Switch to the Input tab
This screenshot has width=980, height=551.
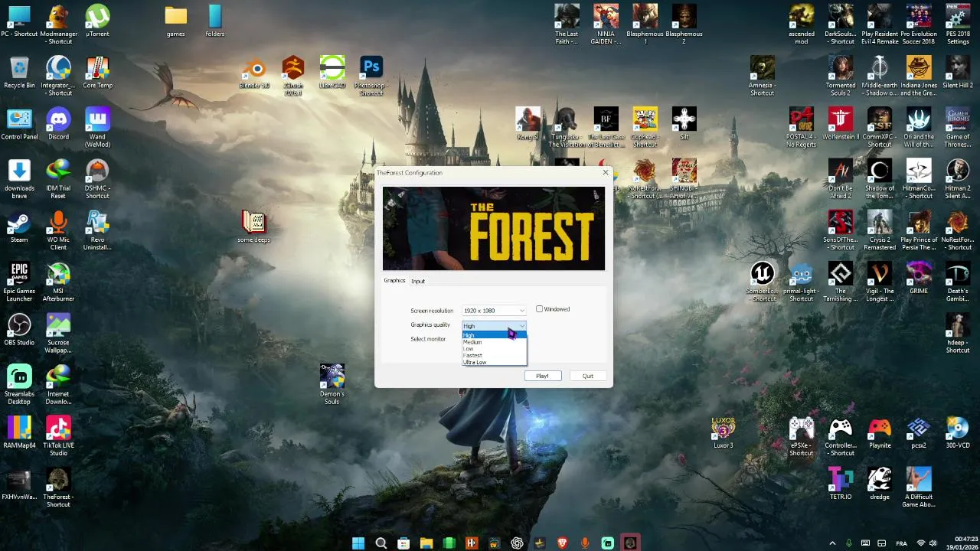click(x=417, y=281)
